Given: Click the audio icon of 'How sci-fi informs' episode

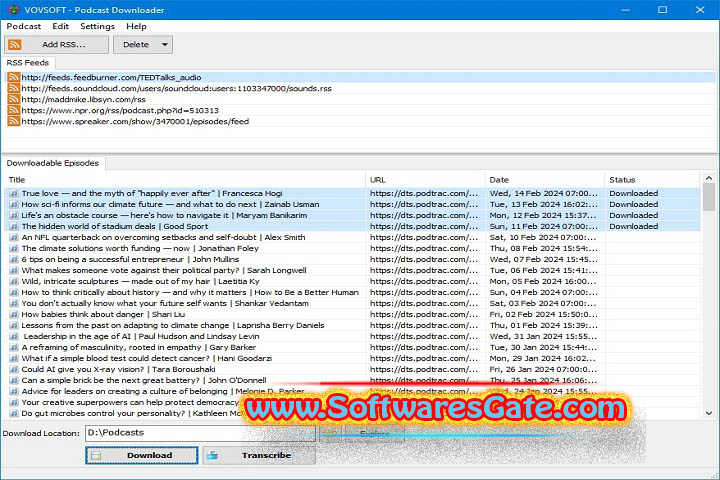Looking at the screenshot, I should [14, 204].
